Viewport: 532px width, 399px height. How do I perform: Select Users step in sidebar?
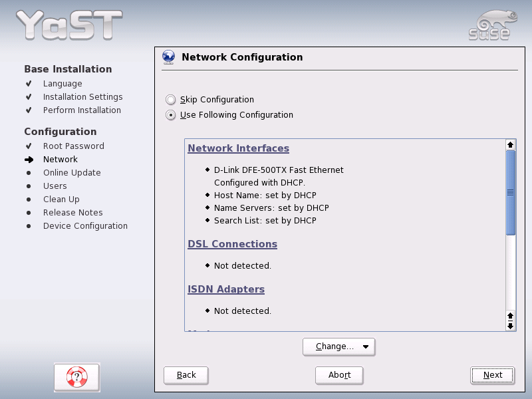point(55,186)
